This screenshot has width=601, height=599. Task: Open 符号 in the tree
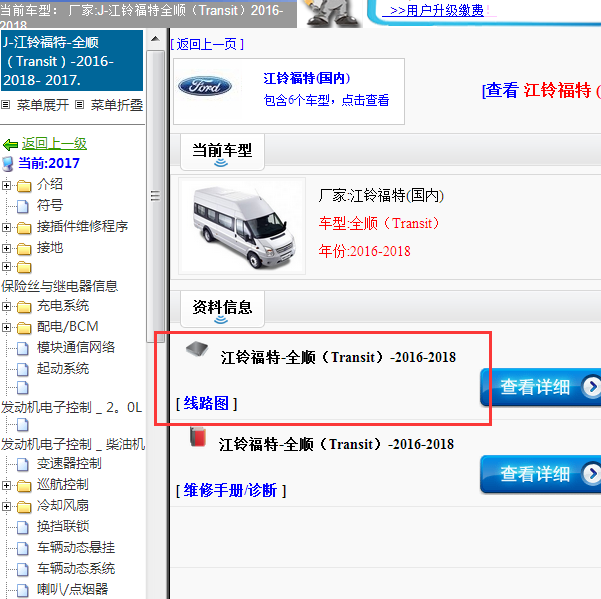click(50, 205)
